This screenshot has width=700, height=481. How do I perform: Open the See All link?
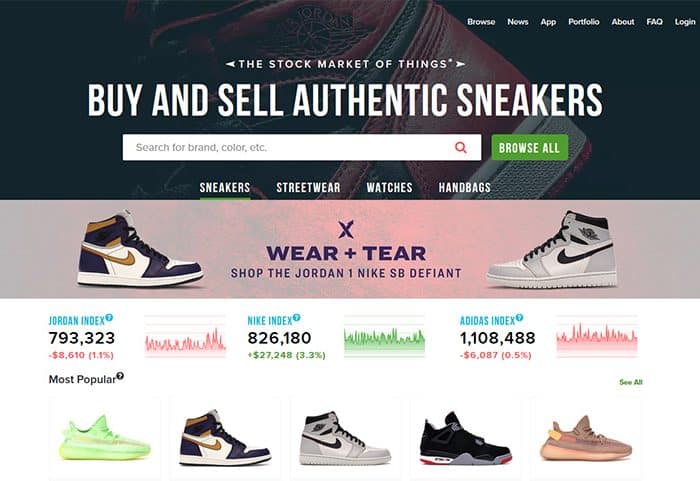click(631, 382)
